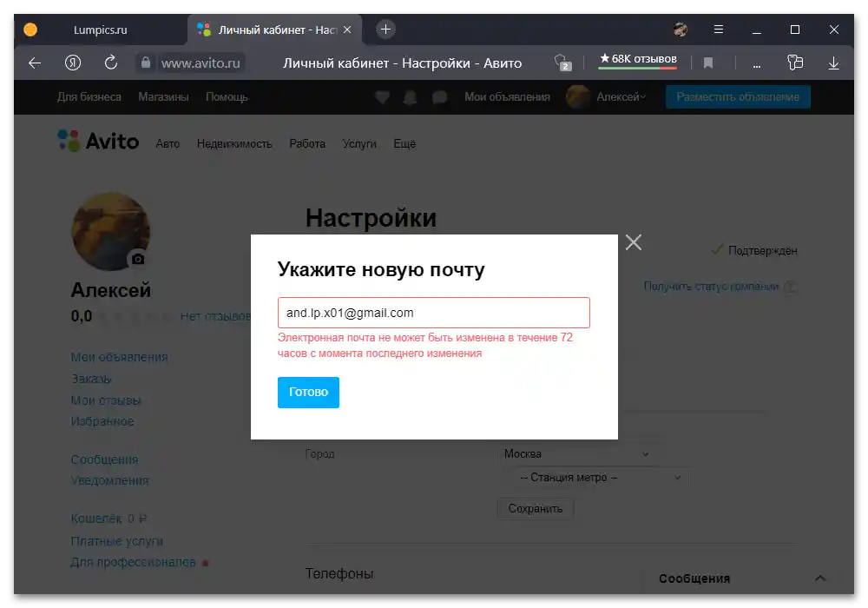Open a new tab with plus button
Screen dimensions: 868x608
click(386, 30)
